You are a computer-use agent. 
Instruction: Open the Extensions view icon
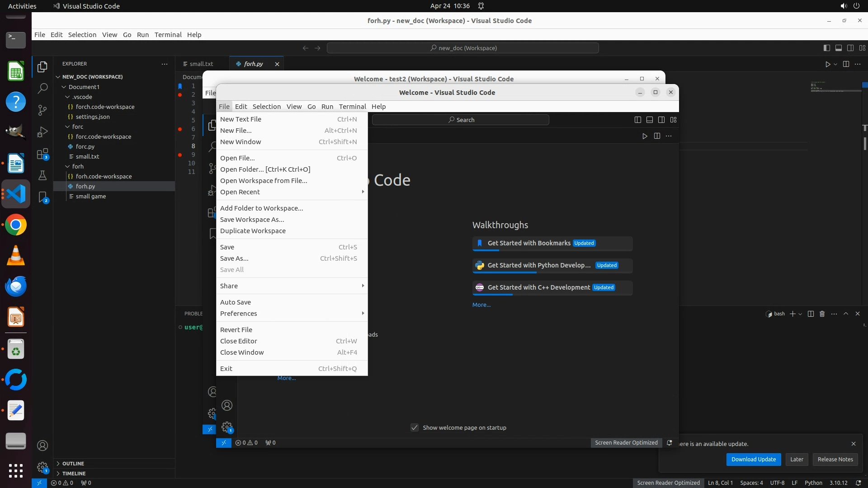click(42, 154)
